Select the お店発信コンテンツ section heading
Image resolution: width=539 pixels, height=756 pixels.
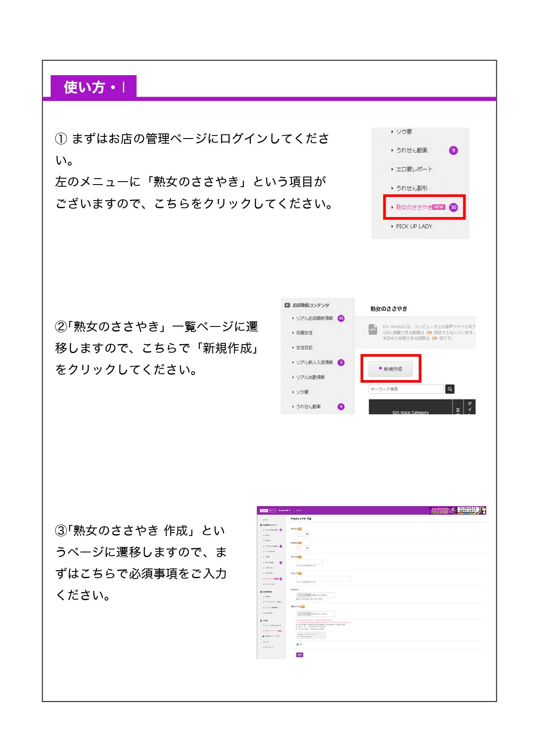[310, 305]
